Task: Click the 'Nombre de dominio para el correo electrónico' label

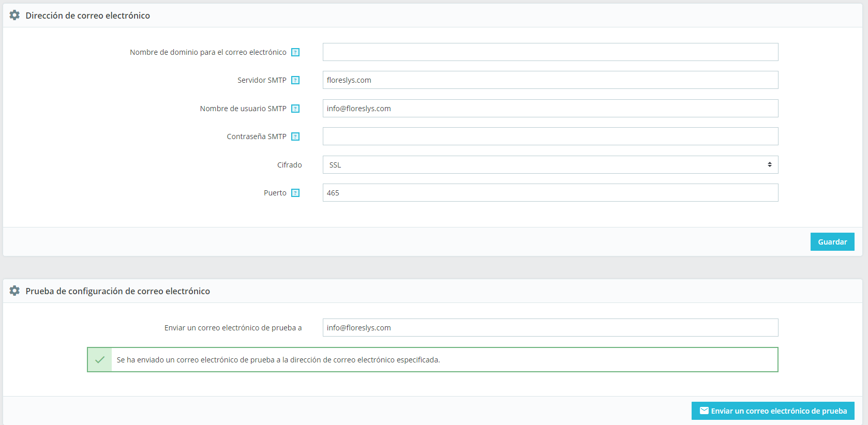Action: tap(208, 52)
